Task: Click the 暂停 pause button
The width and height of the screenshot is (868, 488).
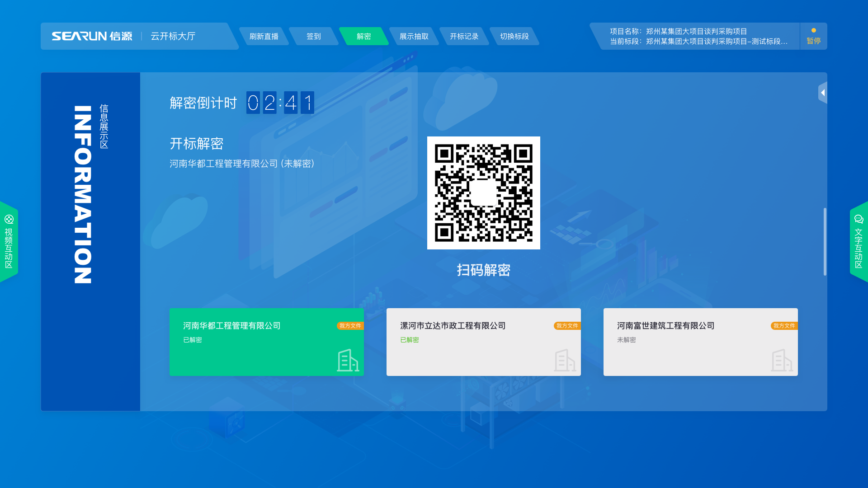Action: [813, 37]
